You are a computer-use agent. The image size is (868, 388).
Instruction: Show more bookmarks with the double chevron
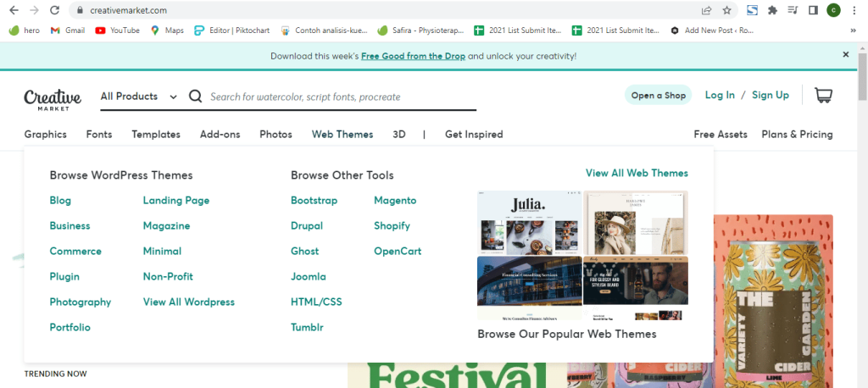(853, 30)
